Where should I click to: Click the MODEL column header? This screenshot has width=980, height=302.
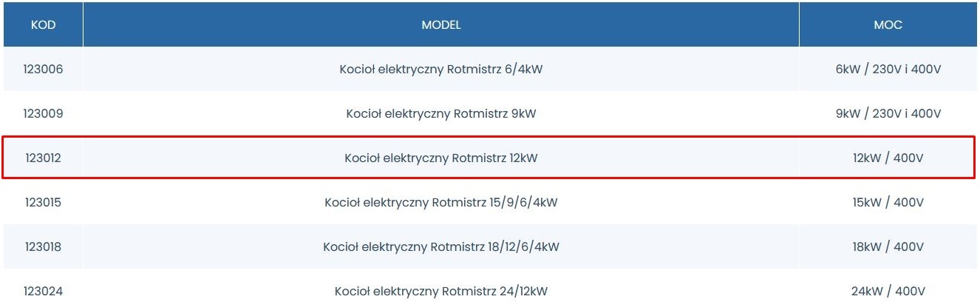(441, 25)
